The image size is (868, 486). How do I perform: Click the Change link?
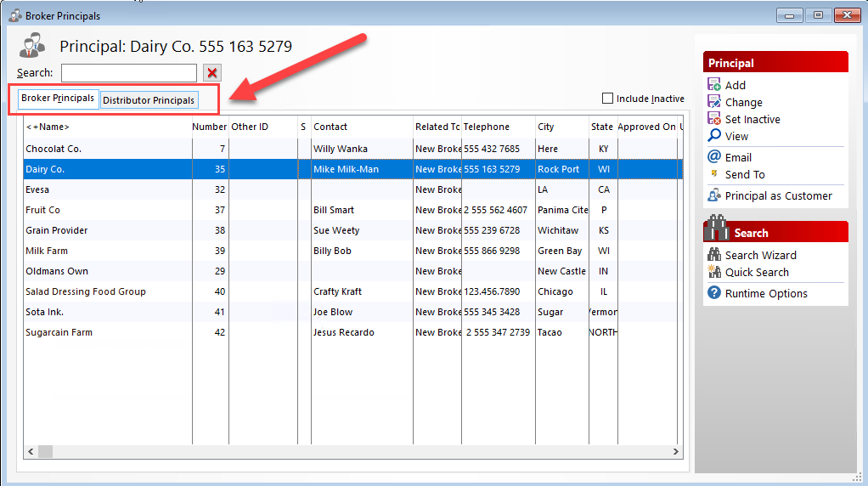pyautogui.click(x=743, y=103)
